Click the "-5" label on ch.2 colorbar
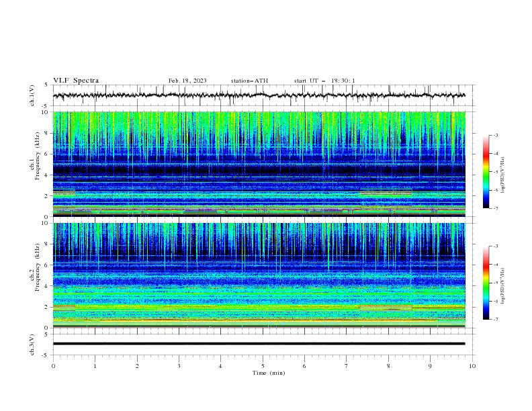532x411 pixels. click(495, 283)
